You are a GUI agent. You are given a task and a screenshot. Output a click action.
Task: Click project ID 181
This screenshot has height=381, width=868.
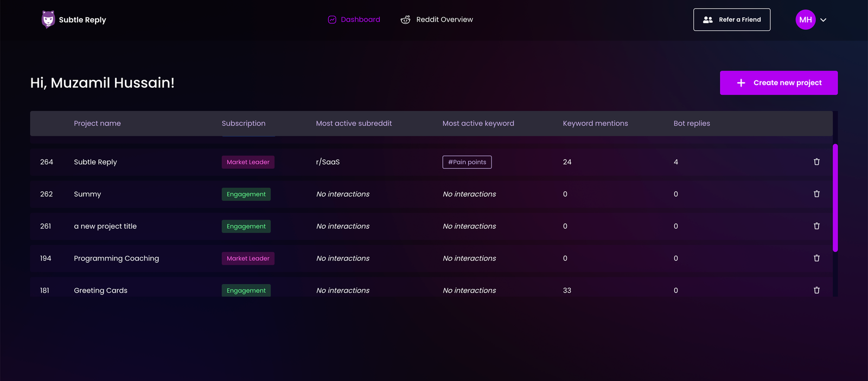[44, 290]
